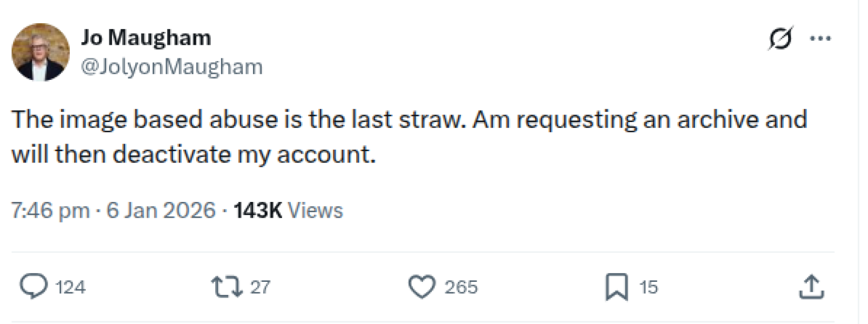Click the 15 bookmarks count
This screenshot has width=868, height=324.
pos(649,287)
